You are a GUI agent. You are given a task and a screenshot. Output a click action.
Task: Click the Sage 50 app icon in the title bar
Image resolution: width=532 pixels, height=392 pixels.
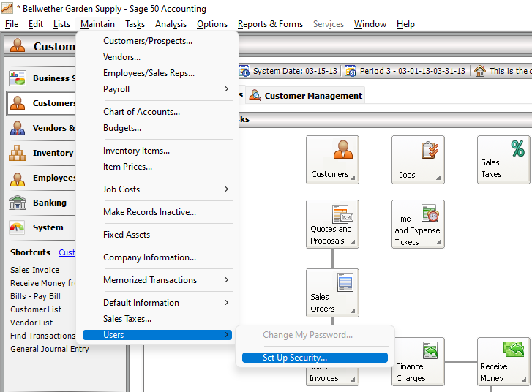(x=7, y=8)
